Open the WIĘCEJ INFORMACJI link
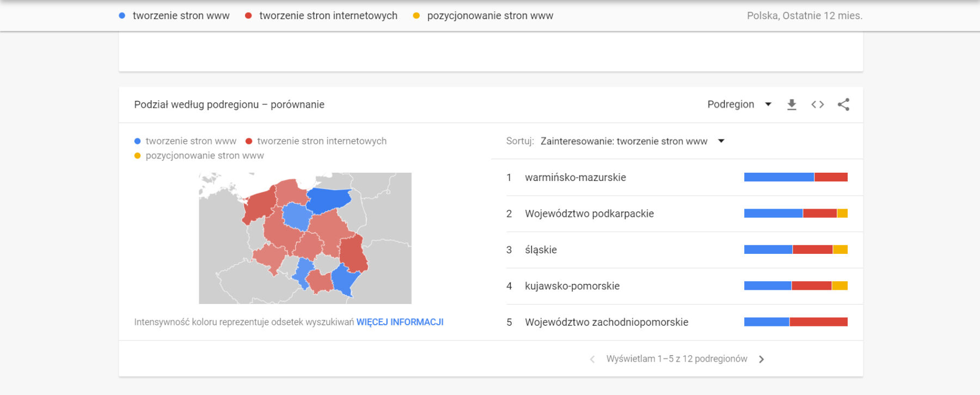 click(x=400, y=322)
